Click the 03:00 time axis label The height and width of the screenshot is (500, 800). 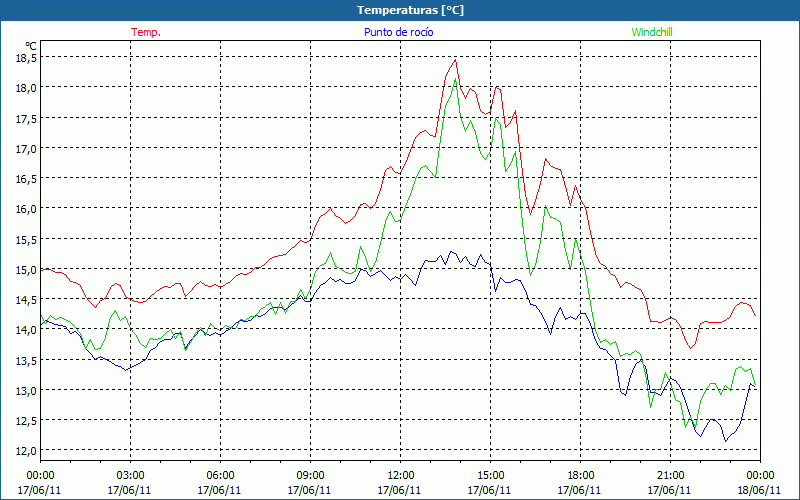click(130, 476)
